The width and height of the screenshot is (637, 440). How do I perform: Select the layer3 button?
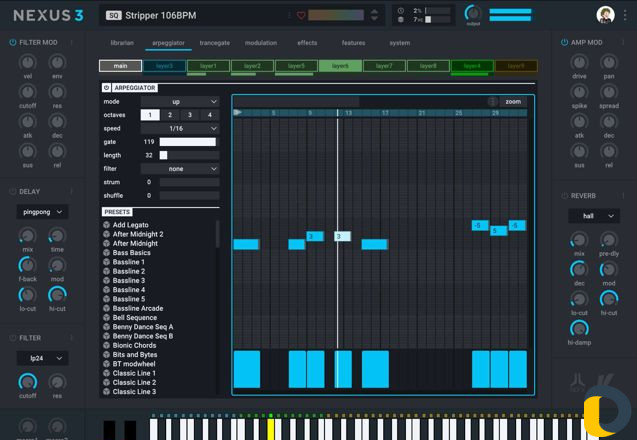click(x=164, y=66)
